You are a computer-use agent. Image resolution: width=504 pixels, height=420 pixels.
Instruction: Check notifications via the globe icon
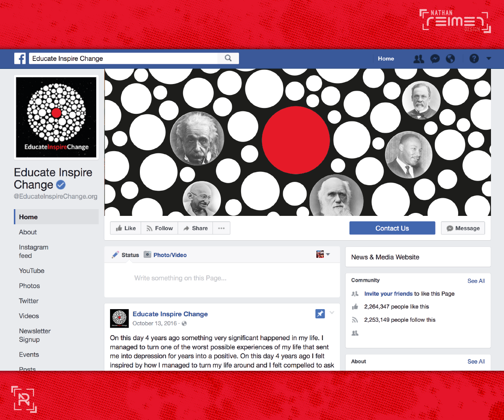click(x=450, y=59)
